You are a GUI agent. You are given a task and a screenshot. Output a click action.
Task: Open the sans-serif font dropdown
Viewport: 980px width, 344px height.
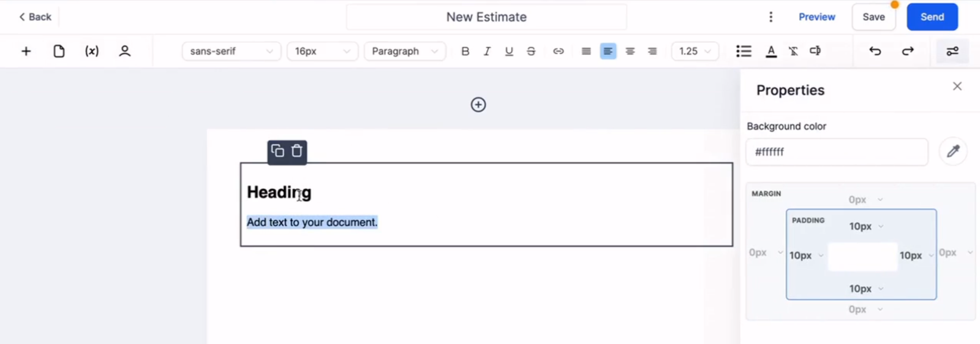[232, 51]
